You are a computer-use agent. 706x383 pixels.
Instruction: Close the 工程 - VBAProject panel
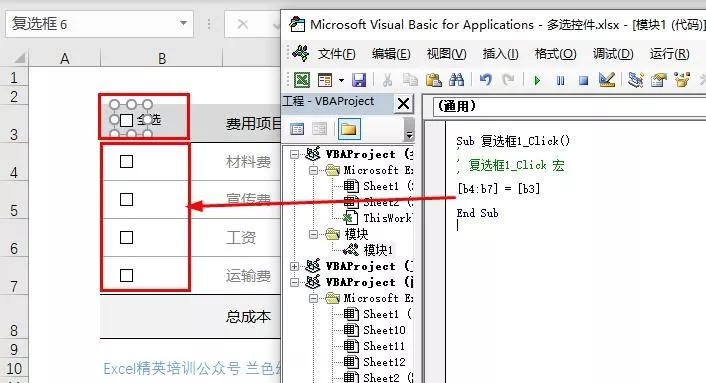point(403,104)
